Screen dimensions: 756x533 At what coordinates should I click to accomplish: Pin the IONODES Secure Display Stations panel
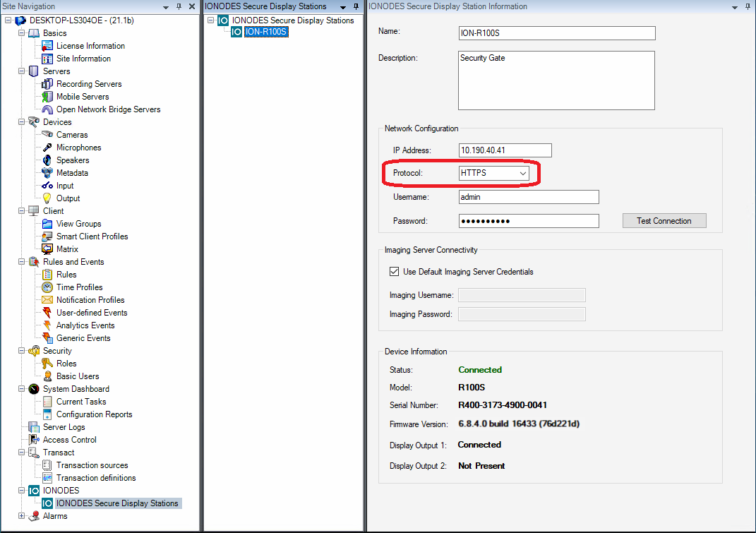coord(356,6)
